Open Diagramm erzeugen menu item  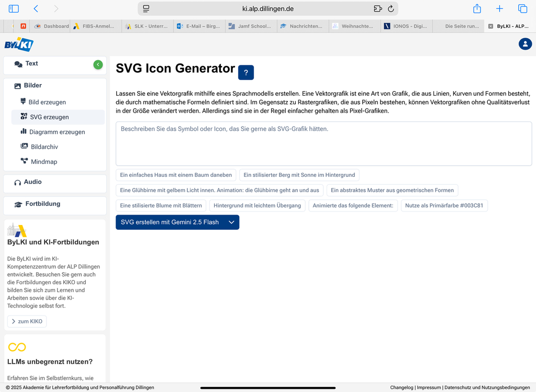coord(57,132)
